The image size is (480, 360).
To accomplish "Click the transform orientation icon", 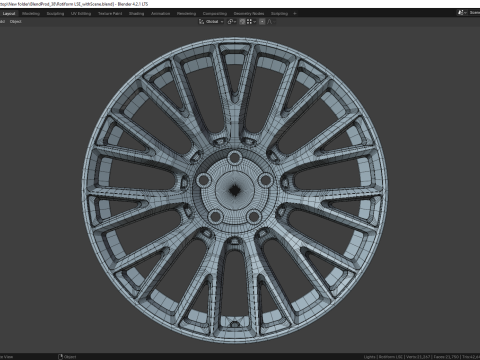I will (x=201, y=22).
